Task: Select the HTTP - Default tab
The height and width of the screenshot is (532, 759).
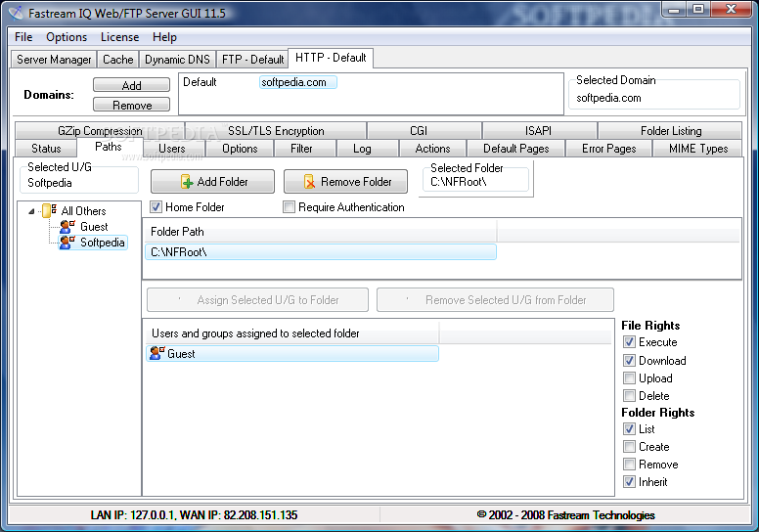Action: coord(331,58)
